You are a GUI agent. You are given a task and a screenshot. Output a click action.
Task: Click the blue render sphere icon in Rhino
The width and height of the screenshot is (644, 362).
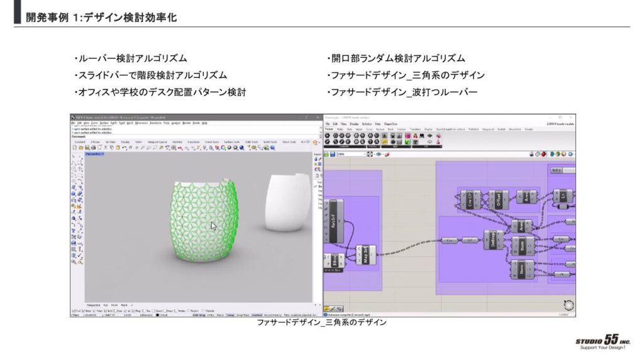[241, 148]
